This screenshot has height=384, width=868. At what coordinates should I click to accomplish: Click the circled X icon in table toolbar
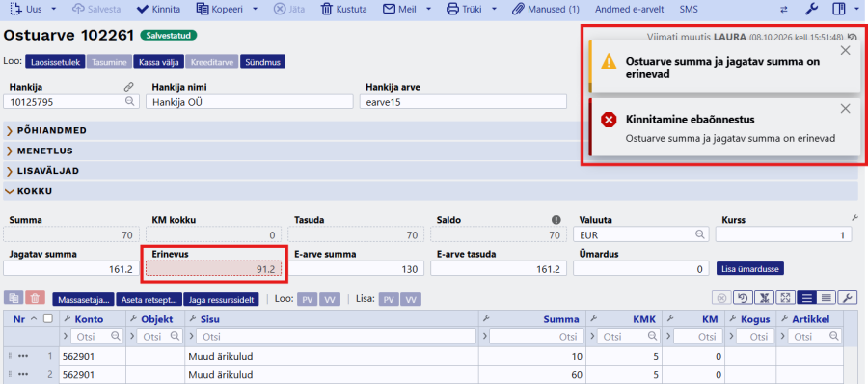721,299
